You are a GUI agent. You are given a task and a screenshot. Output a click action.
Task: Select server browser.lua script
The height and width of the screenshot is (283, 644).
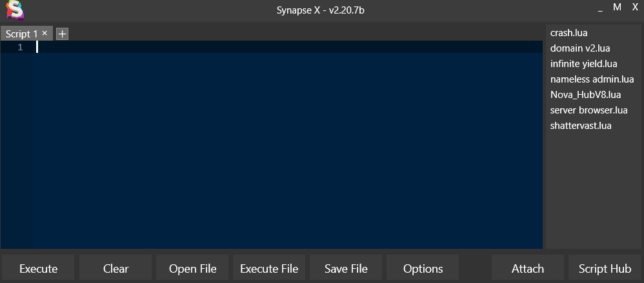[x=589, y=110]
